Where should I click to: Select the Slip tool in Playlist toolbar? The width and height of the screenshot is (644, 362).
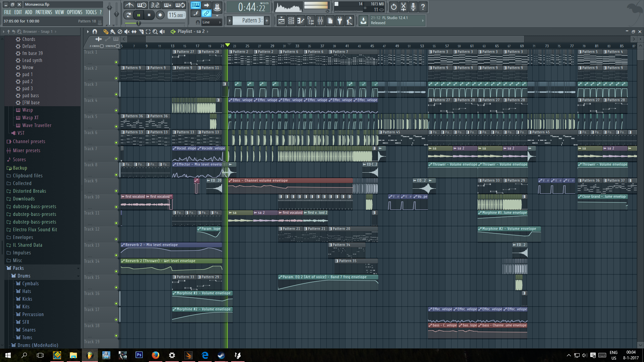coord(134,32)
